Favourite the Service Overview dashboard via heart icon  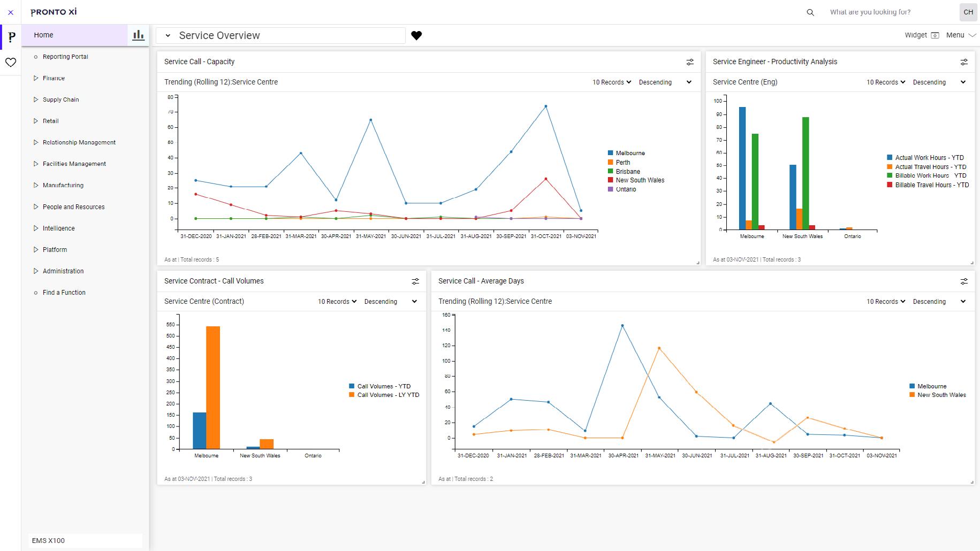pos(417,35)
